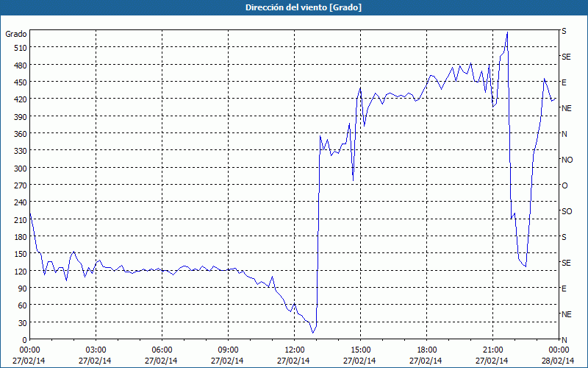Pick the 330 tick label on the left axis
Image resolution: width=588 pixels, height=368 pixels.
21,151
